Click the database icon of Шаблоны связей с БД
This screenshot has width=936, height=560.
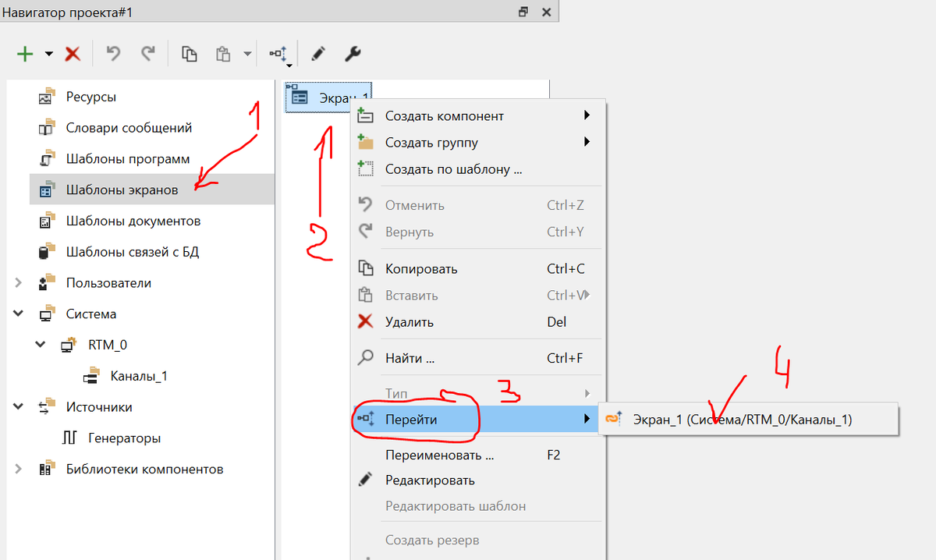pos(47,252)
